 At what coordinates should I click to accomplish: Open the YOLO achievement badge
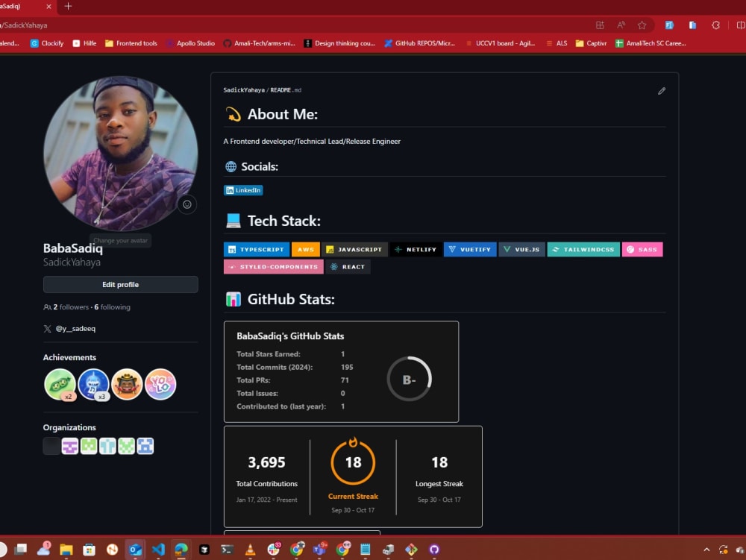tap(160, 384)
